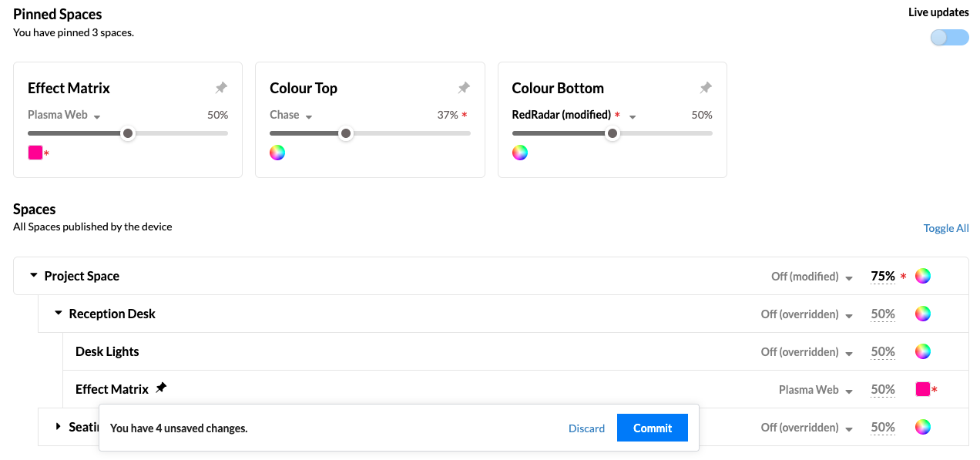Image resolution: width=980 pixels, height=460 pixels.
Task: Edit the 50% level for Desk Lights
Action: click(x=883, y=351)
